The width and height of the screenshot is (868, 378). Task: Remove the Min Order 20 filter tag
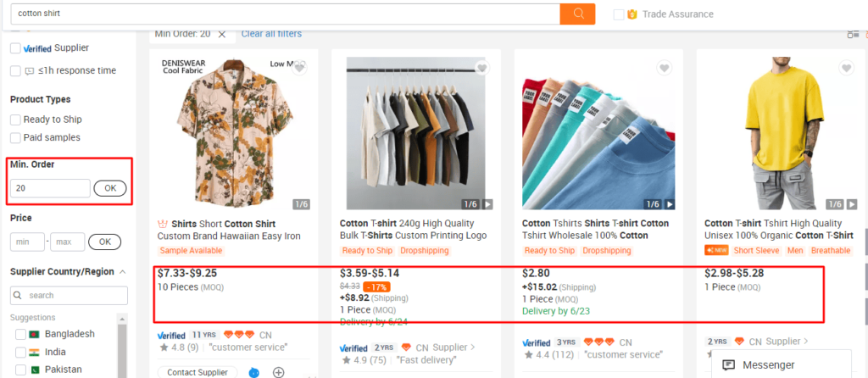click(x=222, y=34)
